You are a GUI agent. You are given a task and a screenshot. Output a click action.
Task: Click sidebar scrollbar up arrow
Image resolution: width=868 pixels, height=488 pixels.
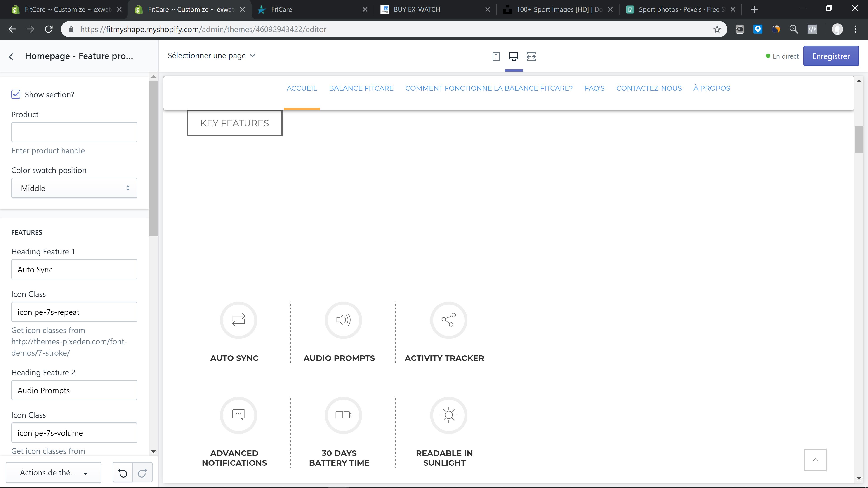point(153,77)
